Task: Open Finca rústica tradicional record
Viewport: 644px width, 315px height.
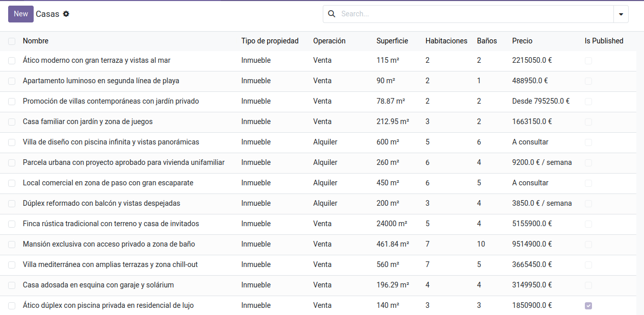Action: (111, 224)
